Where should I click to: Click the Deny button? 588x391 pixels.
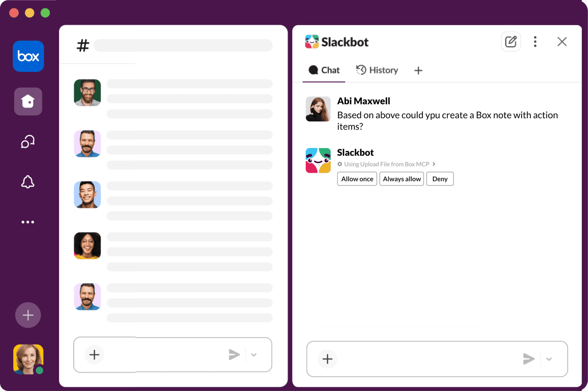pyautogui.click(x=440, y=179)
